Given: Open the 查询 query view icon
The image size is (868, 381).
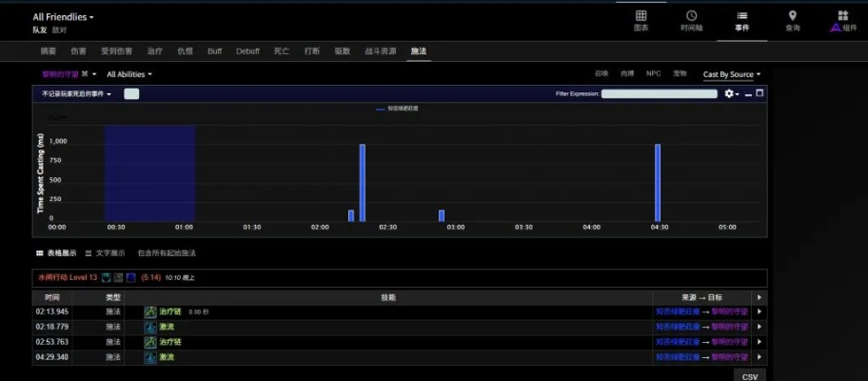Looking at the screenshot, I should (792, 20).
